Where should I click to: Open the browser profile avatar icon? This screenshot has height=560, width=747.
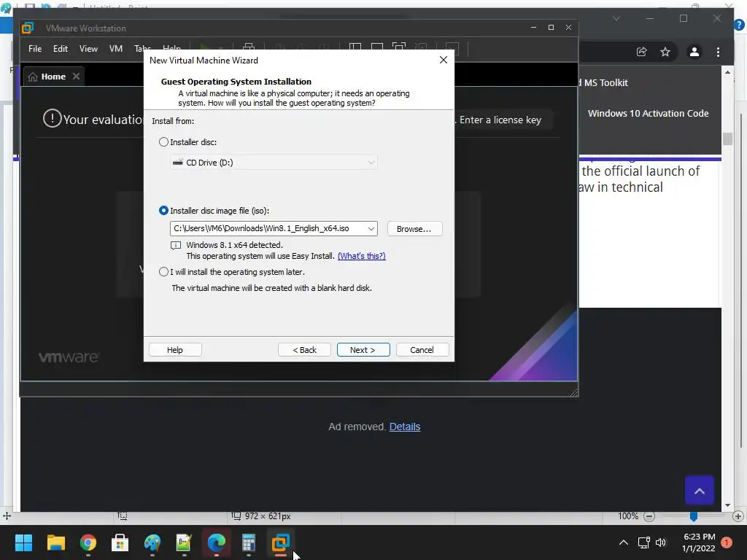click(694, 52)
